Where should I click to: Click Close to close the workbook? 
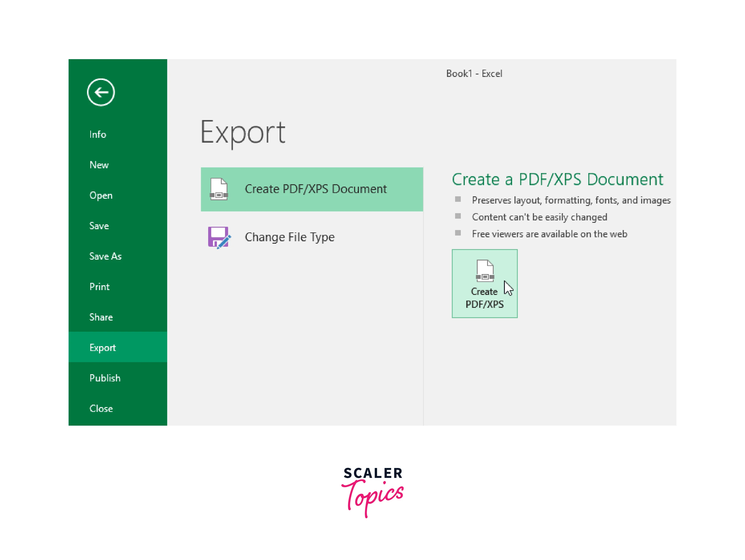click(x=101, y=408)
